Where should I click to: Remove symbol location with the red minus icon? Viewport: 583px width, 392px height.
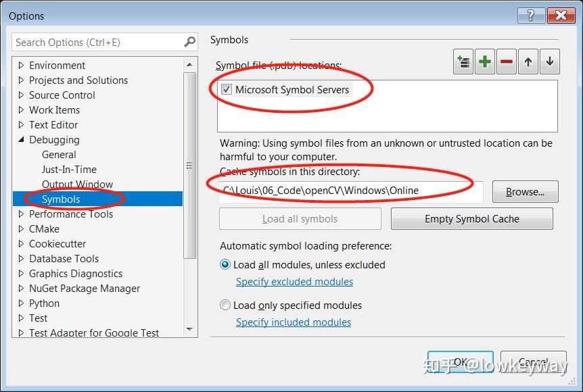(x=507, y=62)
